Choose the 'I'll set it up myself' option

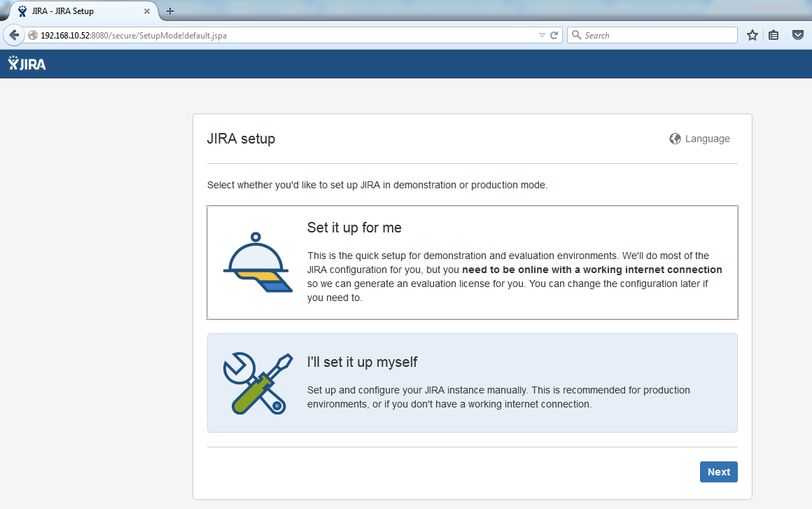point(472,383)
